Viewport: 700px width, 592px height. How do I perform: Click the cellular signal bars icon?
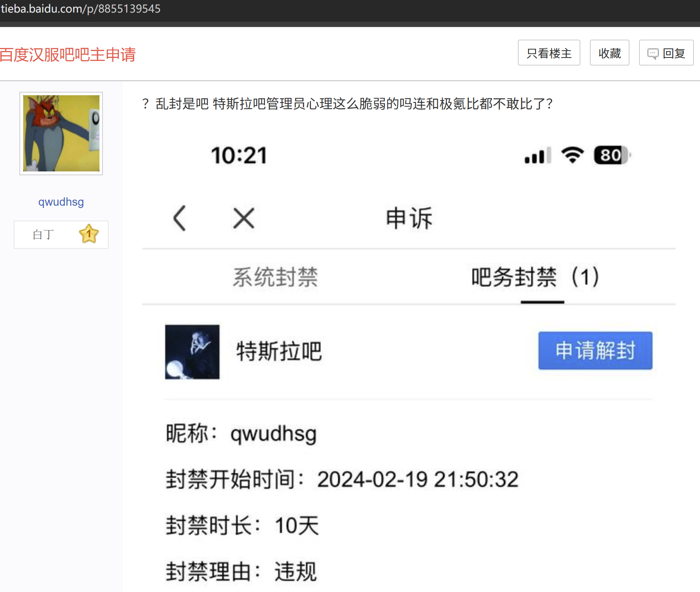point(538,155)
